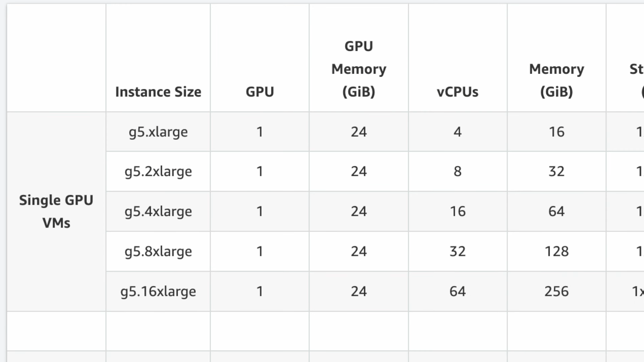The height and width of the screenshot is (362, 644).
Task: Click GPU count 1 in g5.2xlarge row
Action: (x=260, y=172)
